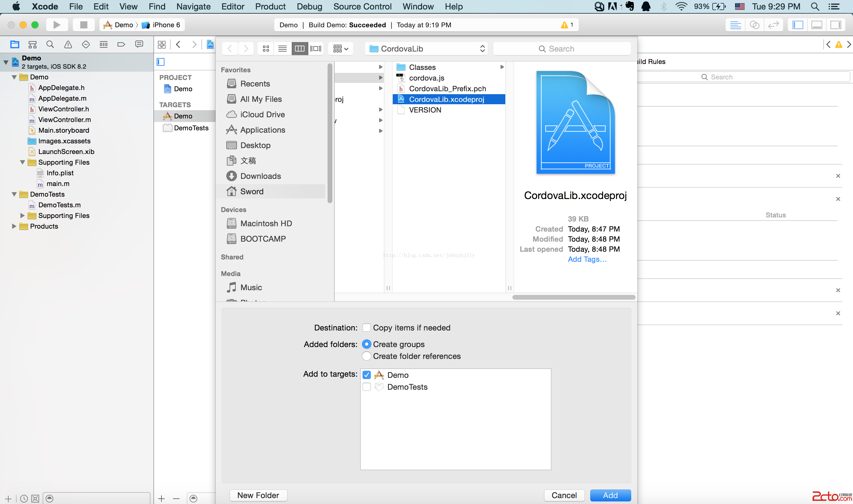853x504 pixels.
Task: Switch file dialog to list view
Action: coord(282,49)
